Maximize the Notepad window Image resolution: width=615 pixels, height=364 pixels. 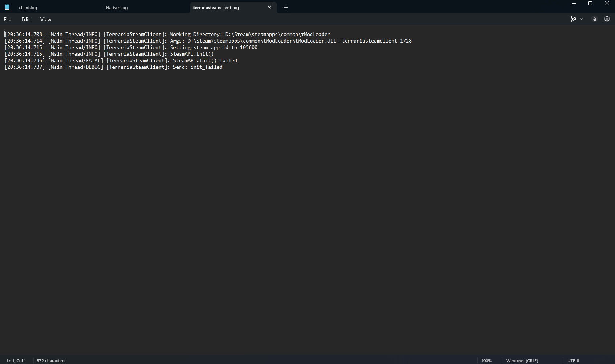590,4
